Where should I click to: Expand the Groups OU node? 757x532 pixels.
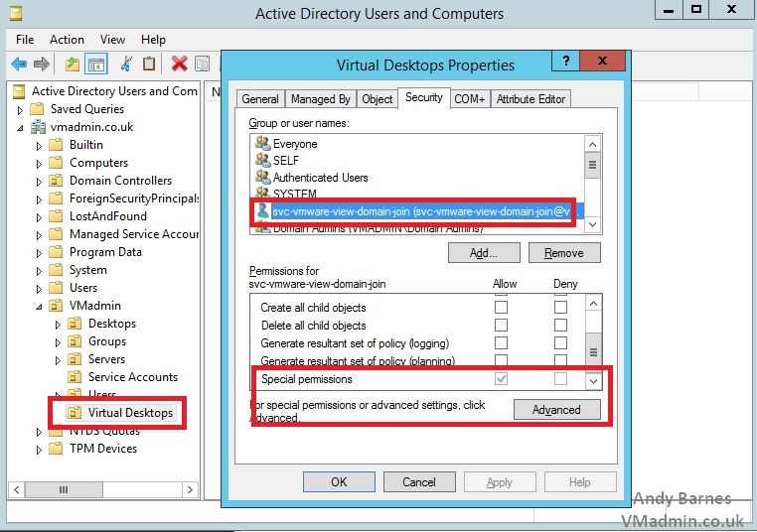point(58,342)
